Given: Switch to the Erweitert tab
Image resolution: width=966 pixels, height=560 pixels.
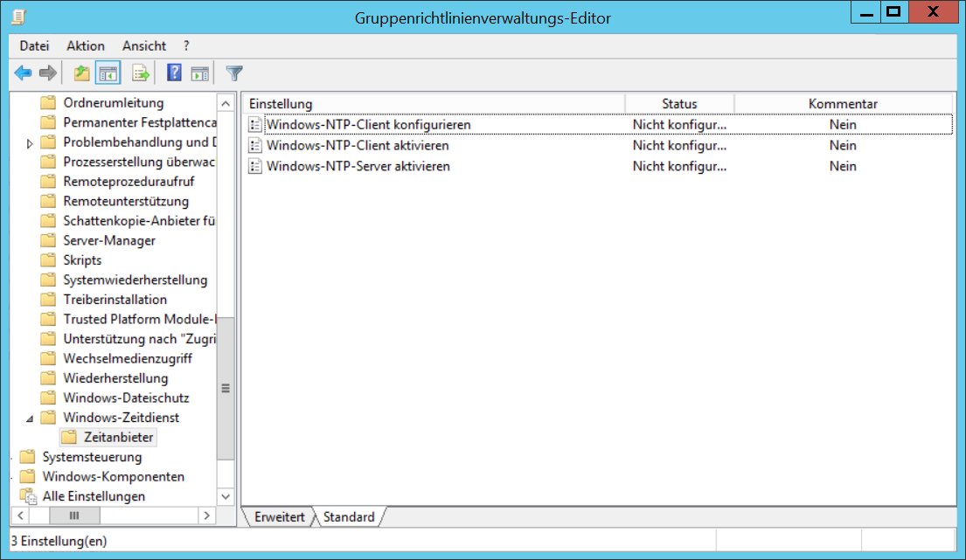Looking at the screenshot, I should coord(279,517).
